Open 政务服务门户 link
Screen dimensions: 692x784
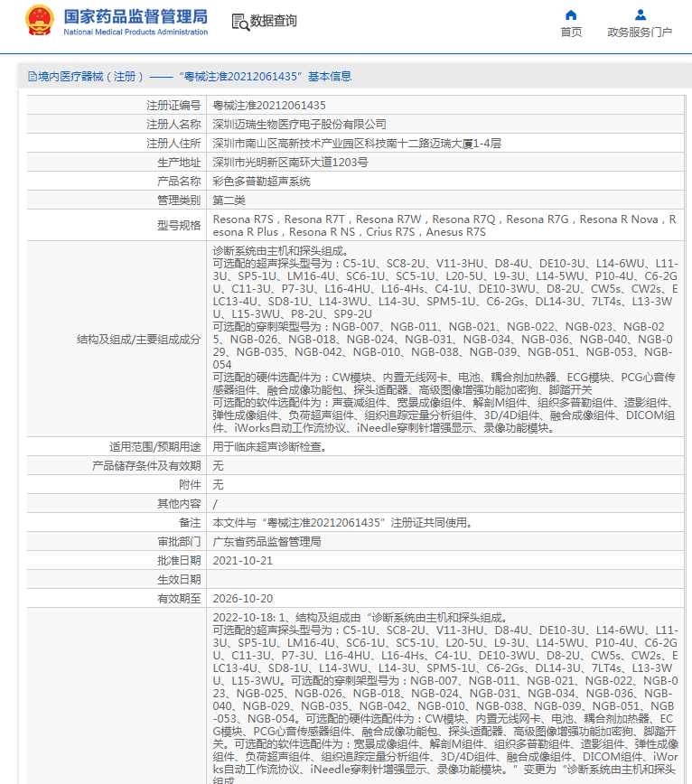click(640, 32)
